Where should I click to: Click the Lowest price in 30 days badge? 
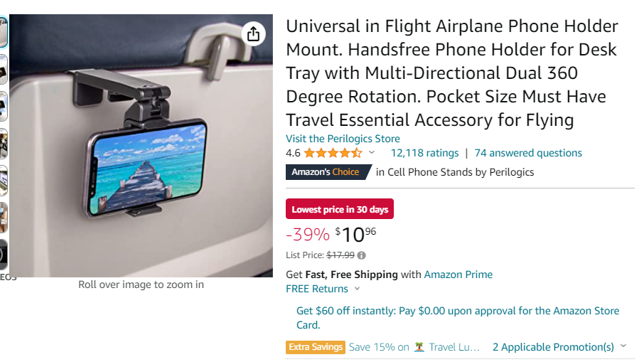(340, 209)
